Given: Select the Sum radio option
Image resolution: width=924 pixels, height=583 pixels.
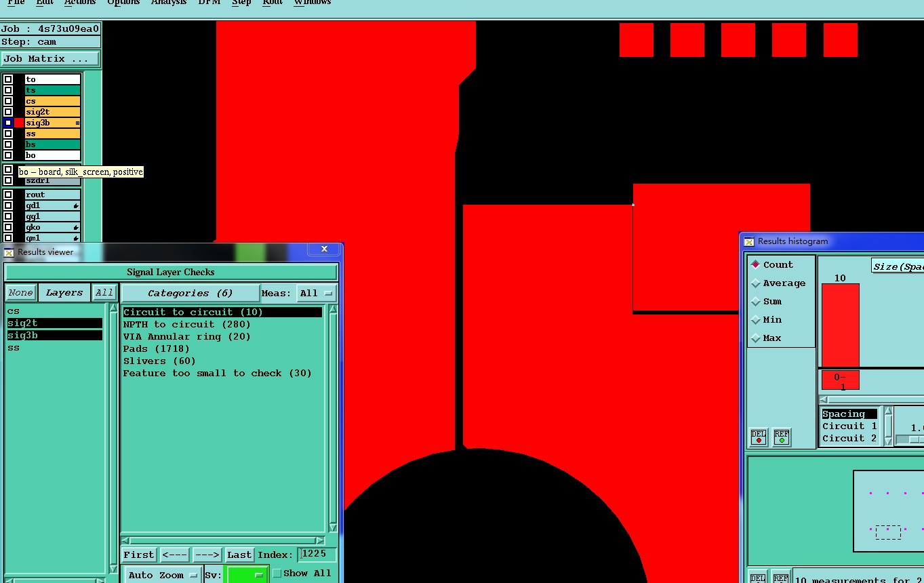Looking at the screenshot, I should [755, 302].
